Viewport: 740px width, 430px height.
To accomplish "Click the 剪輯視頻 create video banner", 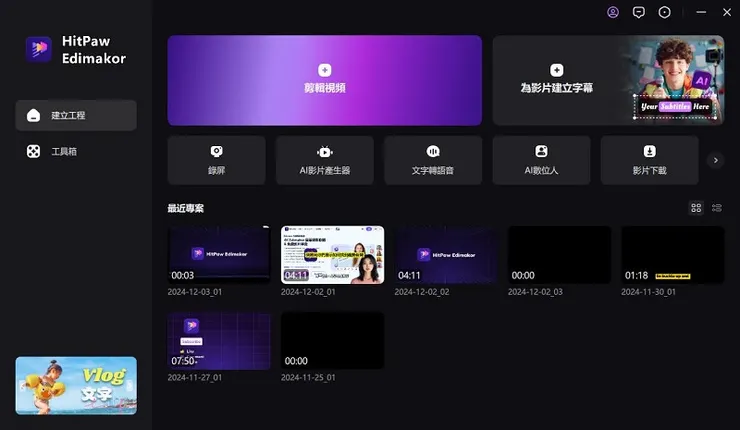I will coord(325,80).
